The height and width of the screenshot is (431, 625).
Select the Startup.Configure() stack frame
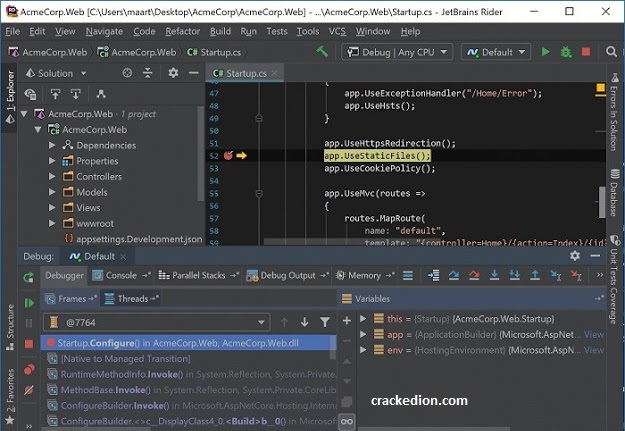(x=188, y=343)
